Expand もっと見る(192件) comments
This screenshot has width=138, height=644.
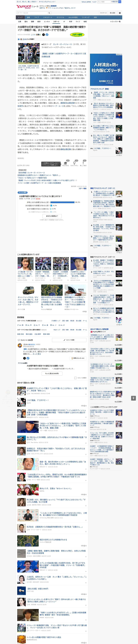(x=52, y=374)
